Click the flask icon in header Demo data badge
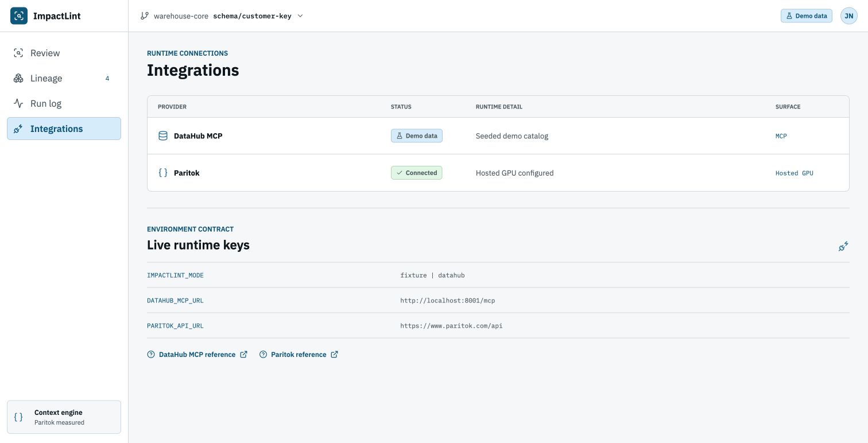868x443 pixels. 789,16
